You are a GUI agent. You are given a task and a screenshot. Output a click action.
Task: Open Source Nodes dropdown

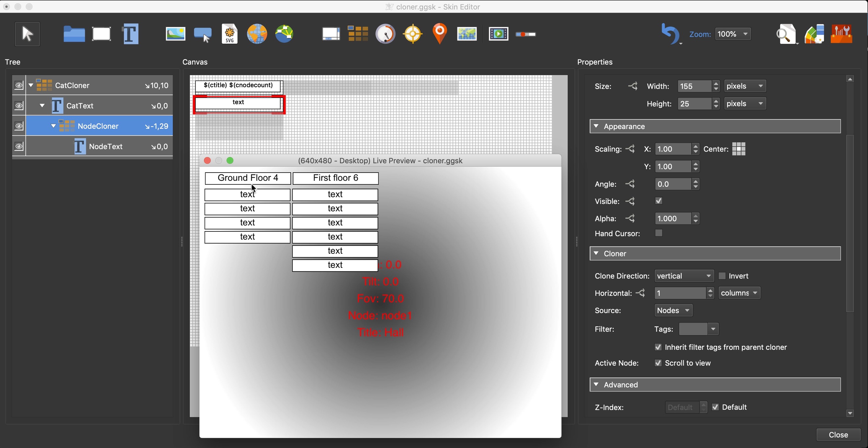(x=673, y=310)
